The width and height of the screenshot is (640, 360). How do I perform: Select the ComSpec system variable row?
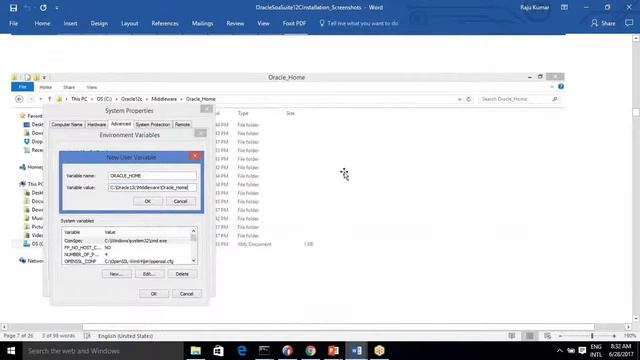[x=127, y=241]
